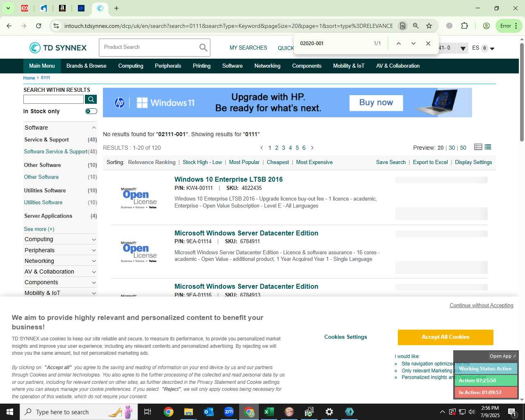Expand the AV & Collaboration filter category
The height and width of the screenshot is (420, 525).
click(x=94, y=272)
